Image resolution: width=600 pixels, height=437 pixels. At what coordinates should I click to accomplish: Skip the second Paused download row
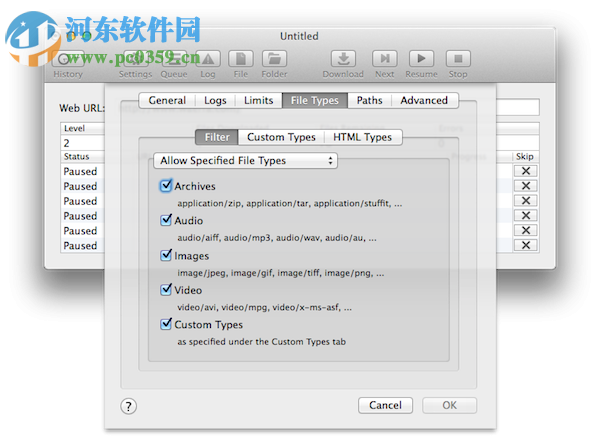pos(526,186)
